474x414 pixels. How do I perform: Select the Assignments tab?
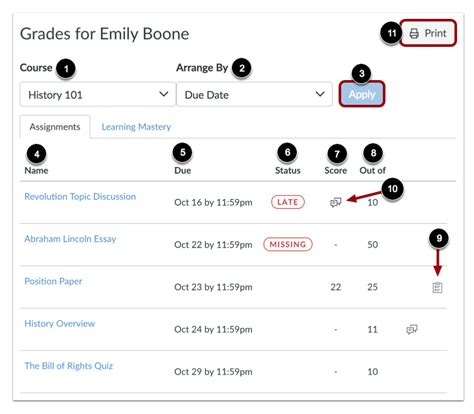(55, 127)
